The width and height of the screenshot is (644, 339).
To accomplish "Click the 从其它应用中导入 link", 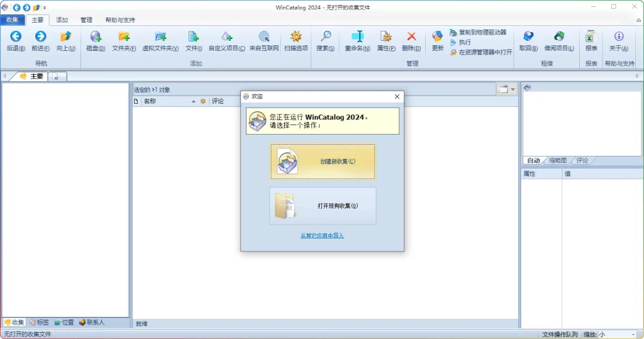I will point(322,235).
